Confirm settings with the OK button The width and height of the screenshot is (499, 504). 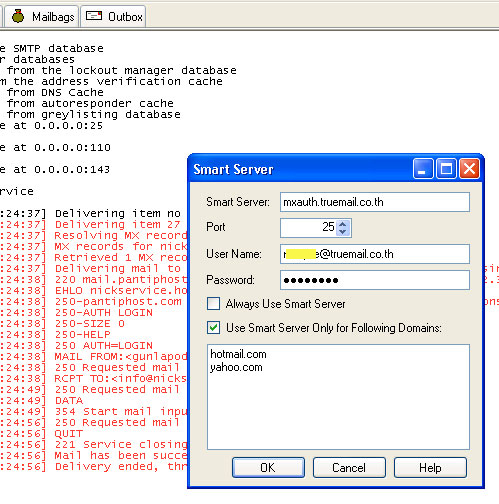[268, 467]
